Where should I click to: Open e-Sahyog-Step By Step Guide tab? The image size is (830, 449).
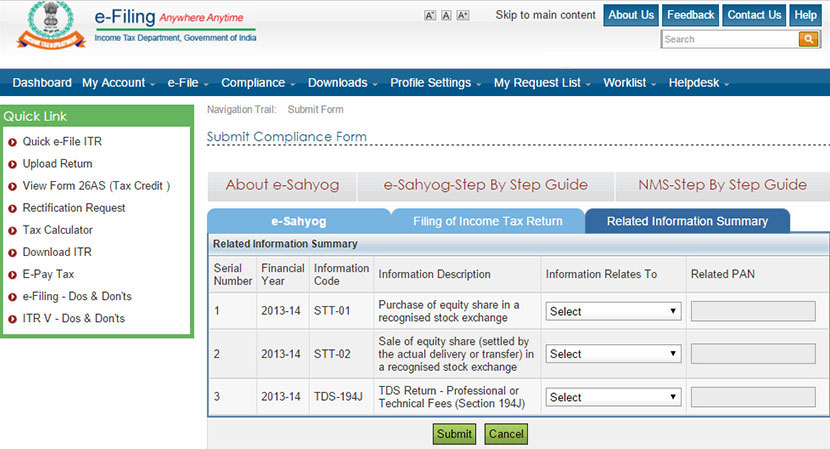485,185
